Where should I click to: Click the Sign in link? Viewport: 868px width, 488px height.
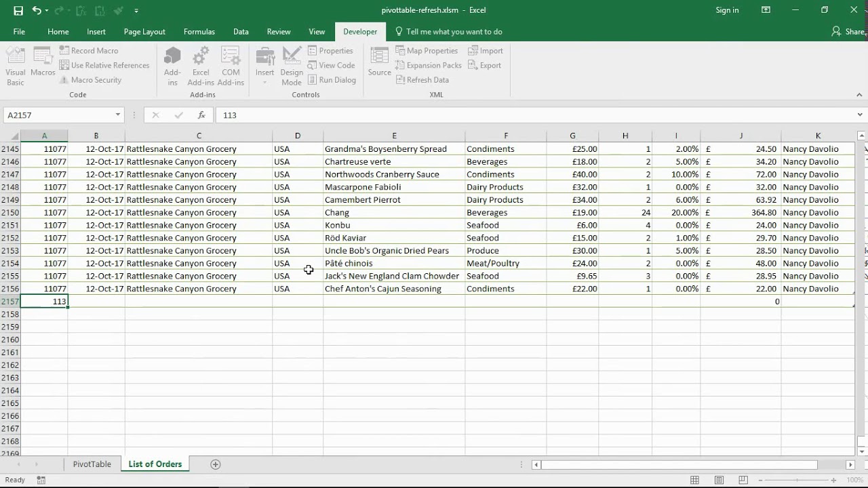coord(726,10)
